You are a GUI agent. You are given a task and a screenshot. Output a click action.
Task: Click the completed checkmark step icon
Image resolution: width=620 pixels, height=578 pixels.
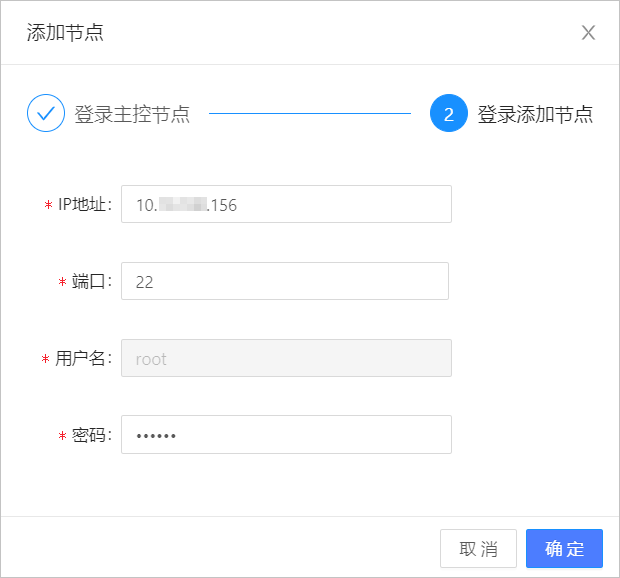pos(46,113)
